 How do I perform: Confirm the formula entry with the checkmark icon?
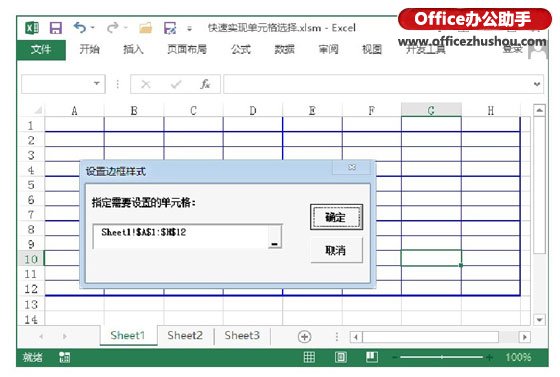(x=176, y=84)
